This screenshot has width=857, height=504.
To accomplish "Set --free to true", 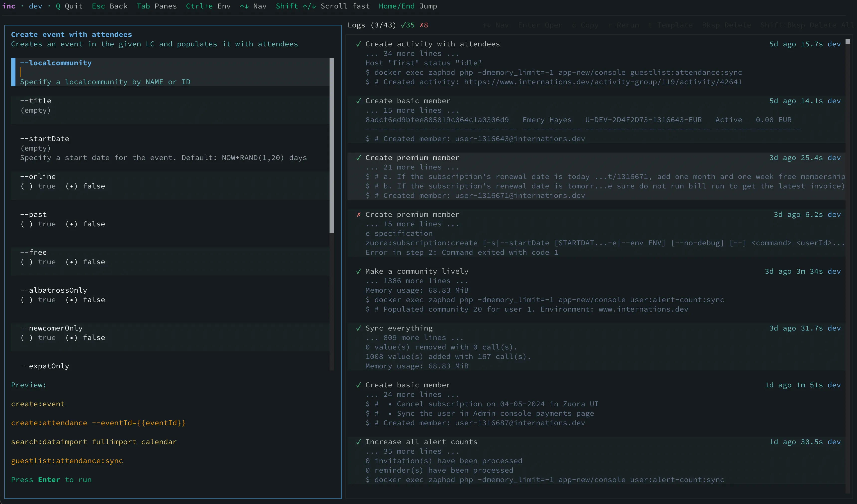I will [x=38, y=262].
